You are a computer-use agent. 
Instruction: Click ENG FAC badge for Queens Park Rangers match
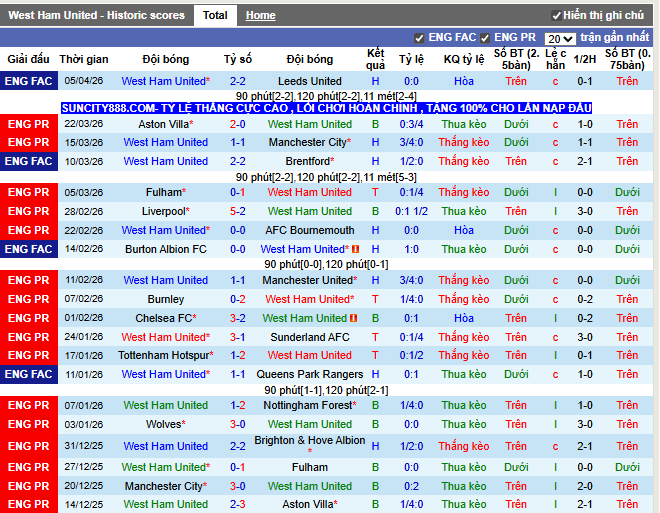click(28, 374)
